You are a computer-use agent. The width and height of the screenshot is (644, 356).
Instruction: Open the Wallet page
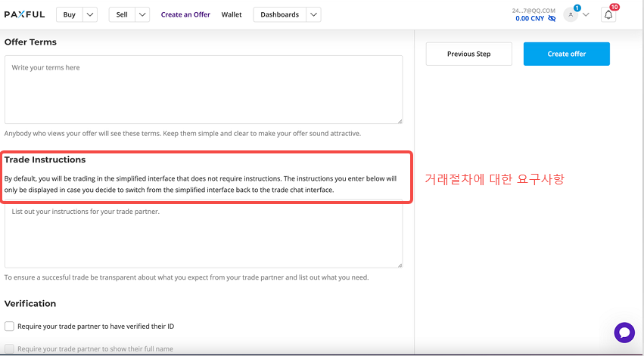click(232, 15)
